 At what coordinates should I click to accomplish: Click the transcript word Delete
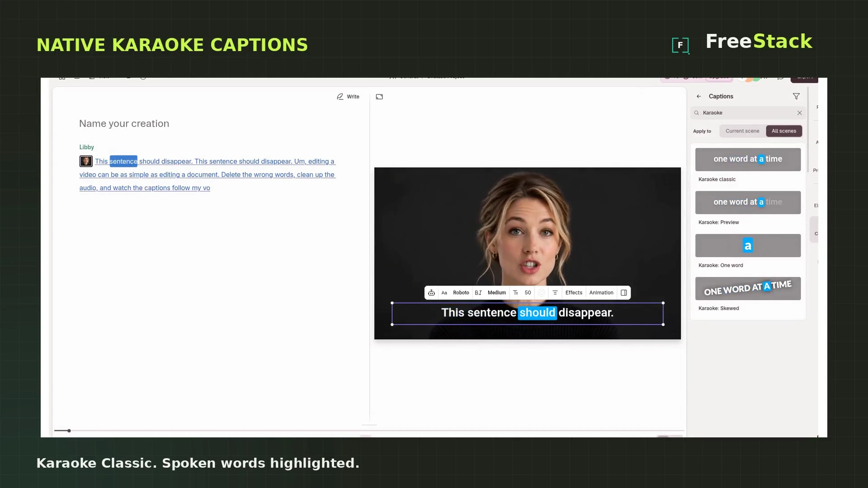231,174
